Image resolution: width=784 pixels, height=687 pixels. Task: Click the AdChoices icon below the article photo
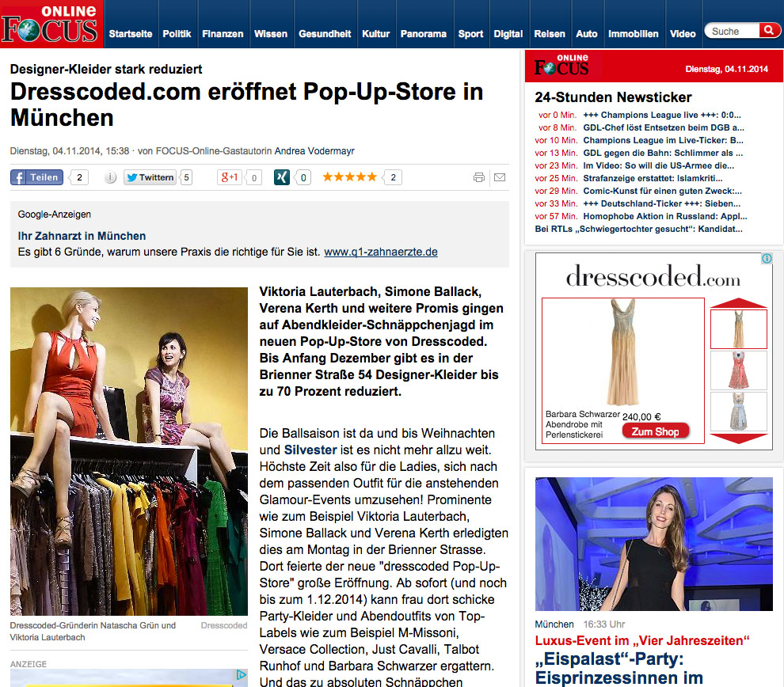[x=241, y=675]
